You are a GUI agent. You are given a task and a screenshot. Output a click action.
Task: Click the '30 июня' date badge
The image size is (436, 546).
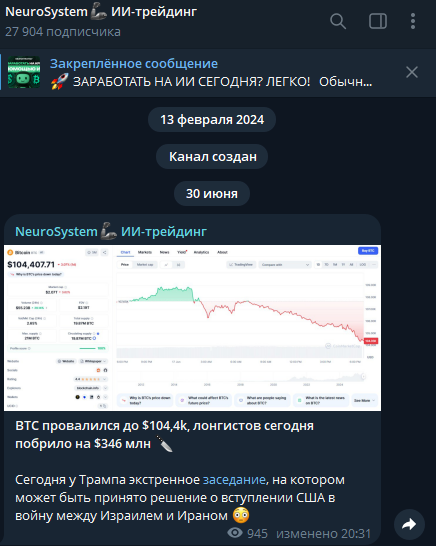click(212, 194)
